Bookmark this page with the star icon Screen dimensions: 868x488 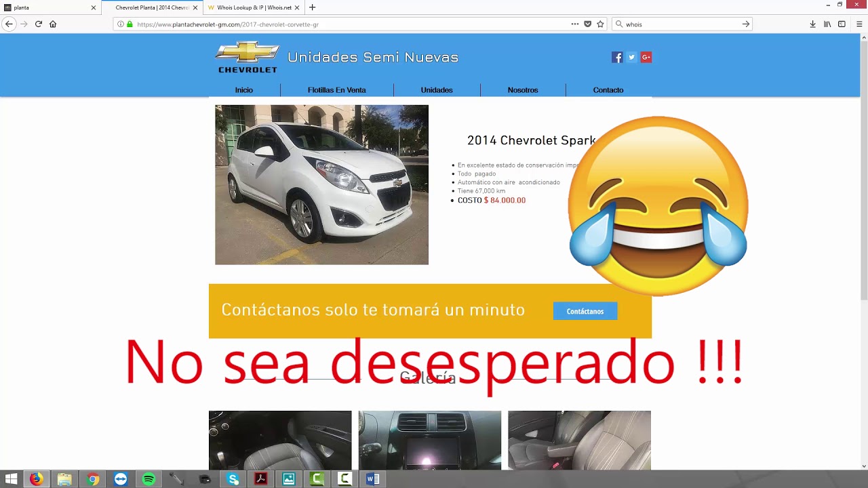click(x=600, y=24)
